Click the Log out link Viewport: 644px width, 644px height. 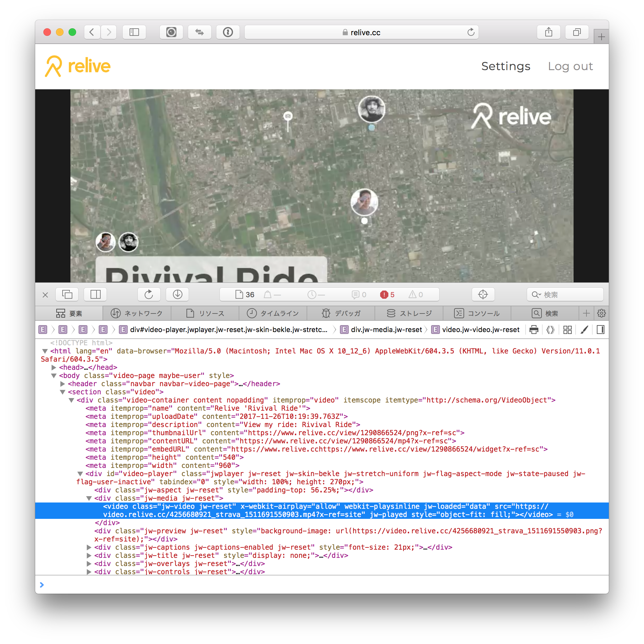(570, 66)
